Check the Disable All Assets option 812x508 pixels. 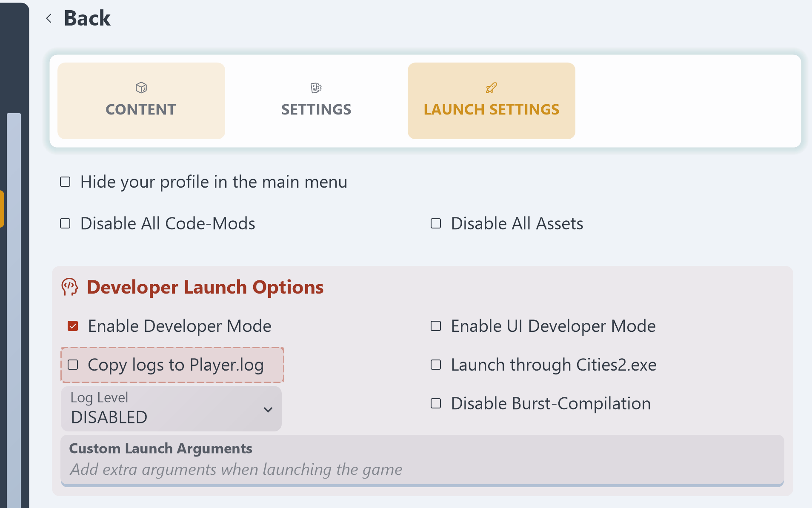pyautogui.click(x=436, y=224)
